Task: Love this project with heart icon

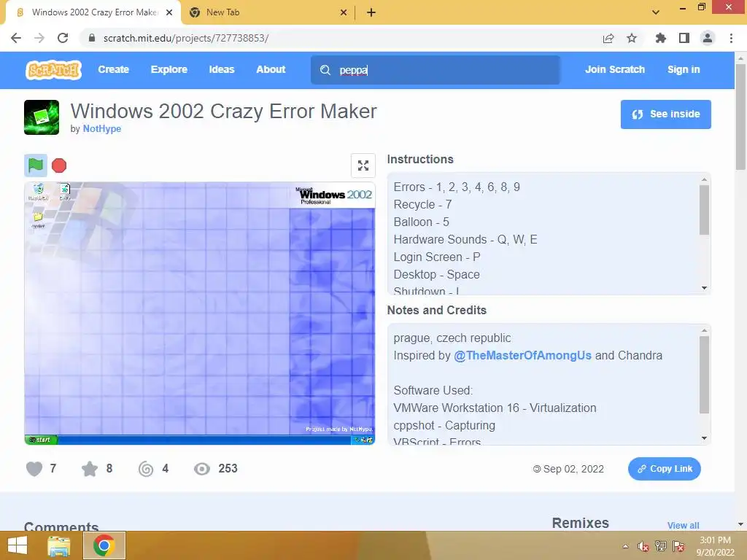Action: [x=34, y=469]
